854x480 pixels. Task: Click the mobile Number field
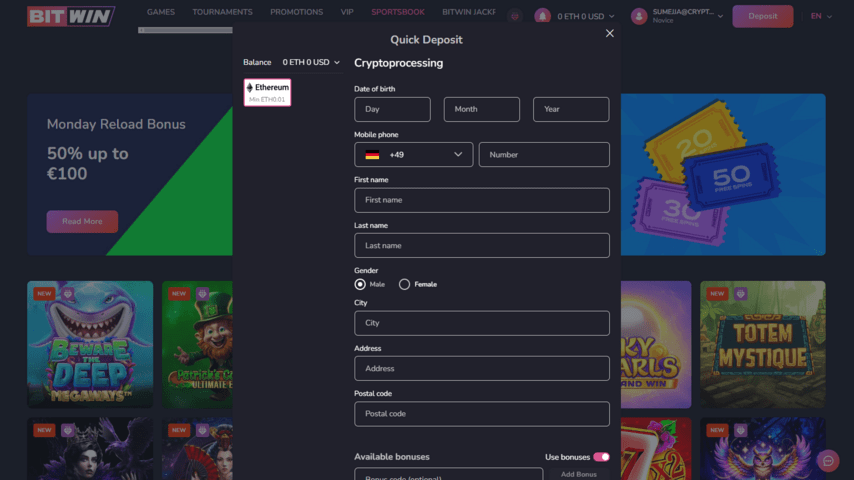coord(544,155)
